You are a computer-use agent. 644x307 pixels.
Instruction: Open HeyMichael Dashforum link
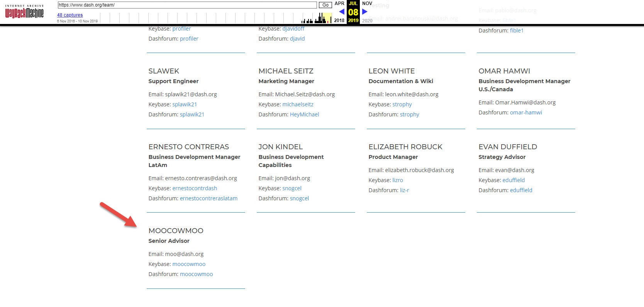click(x=305, y=114)
